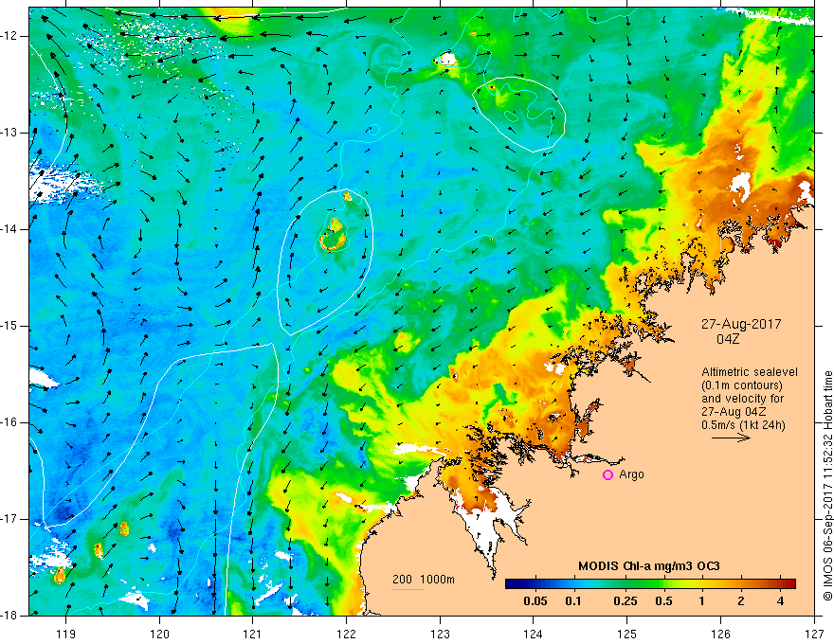This screenshot has height=644, width=834.
Task: Click the 'Altimetric sealevel' legend line
Action: click(750, 372)
